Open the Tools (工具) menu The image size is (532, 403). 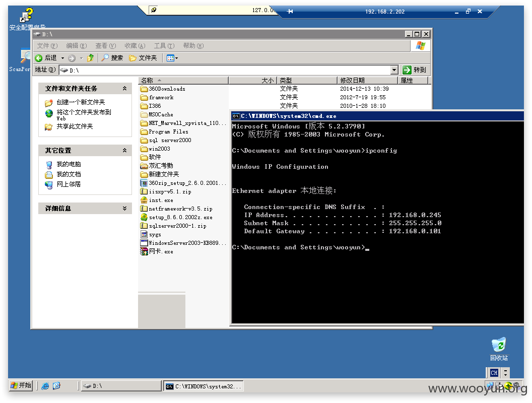pos(164,46)
